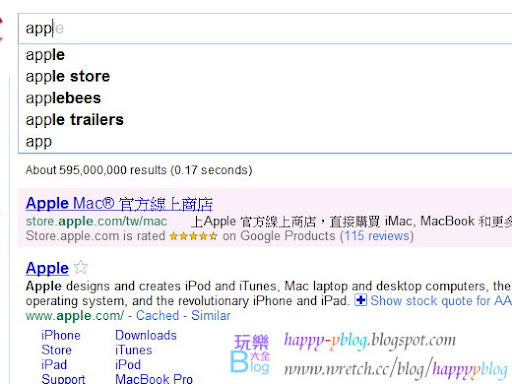Click the yellow star rating in the ad
This screenshot has width=512, height=384.
[193, 236]
